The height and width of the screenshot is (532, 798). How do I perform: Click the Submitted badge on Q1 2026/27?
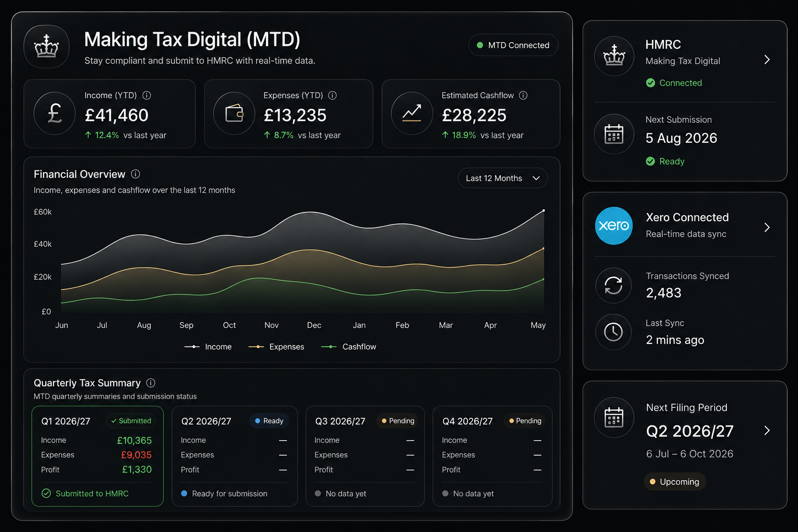point(131,421)
